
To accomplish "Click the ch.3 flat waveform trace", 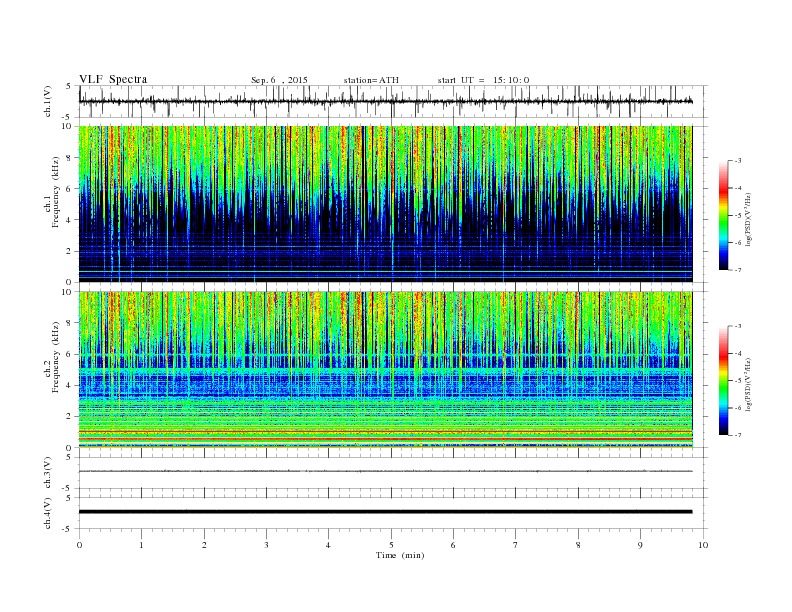I will (x=385, y=471).
